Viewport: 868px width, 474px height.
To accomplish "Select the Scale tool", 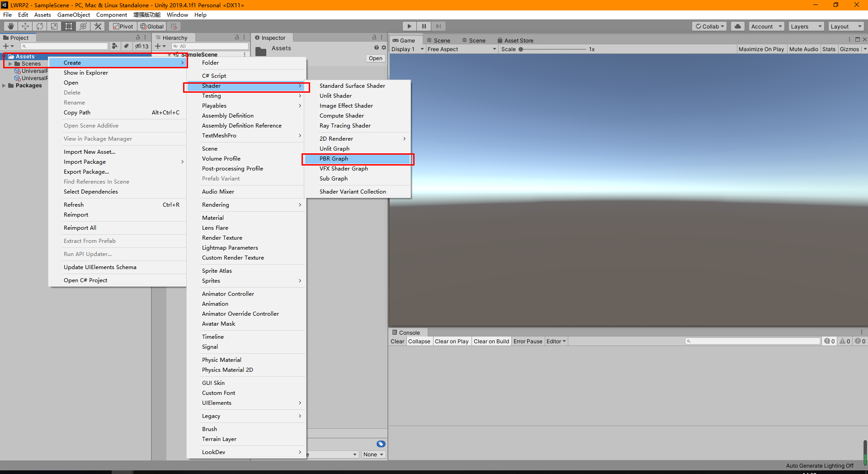I will tap(54, 26).
